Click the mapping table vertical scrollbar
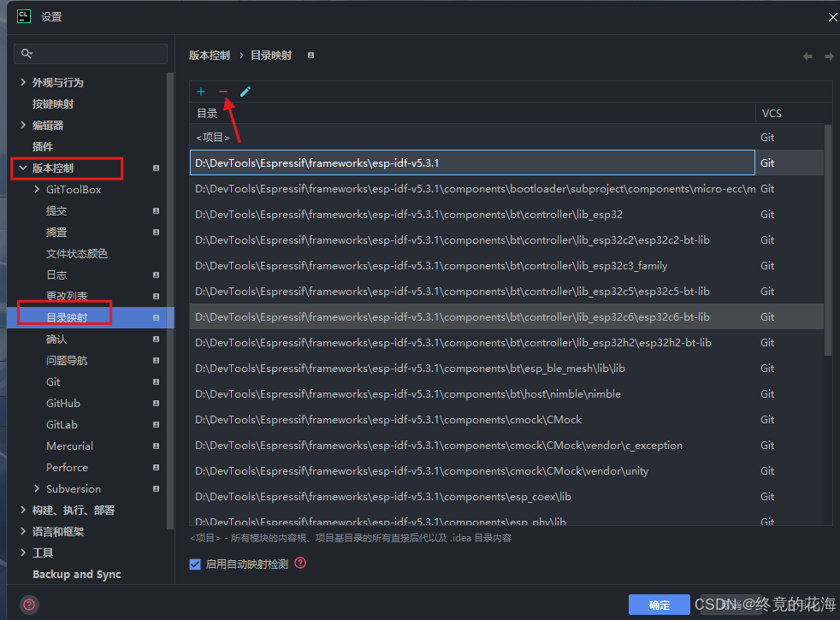The height and width of the screenshot is (620, 840). point(828,239)
